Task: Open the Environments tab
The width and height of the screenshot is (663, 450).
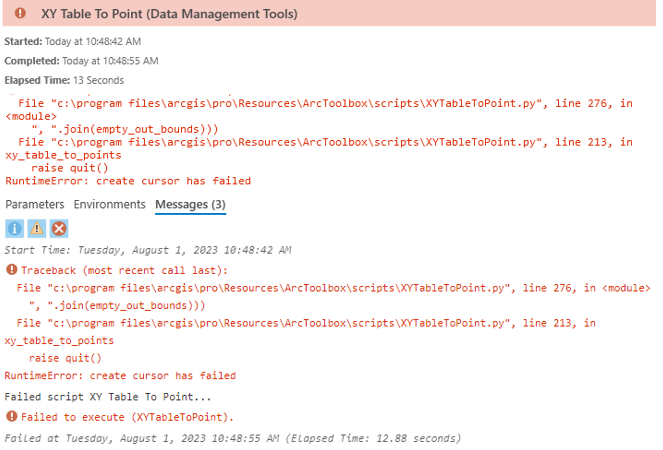Action: click(x=109, y=205)
